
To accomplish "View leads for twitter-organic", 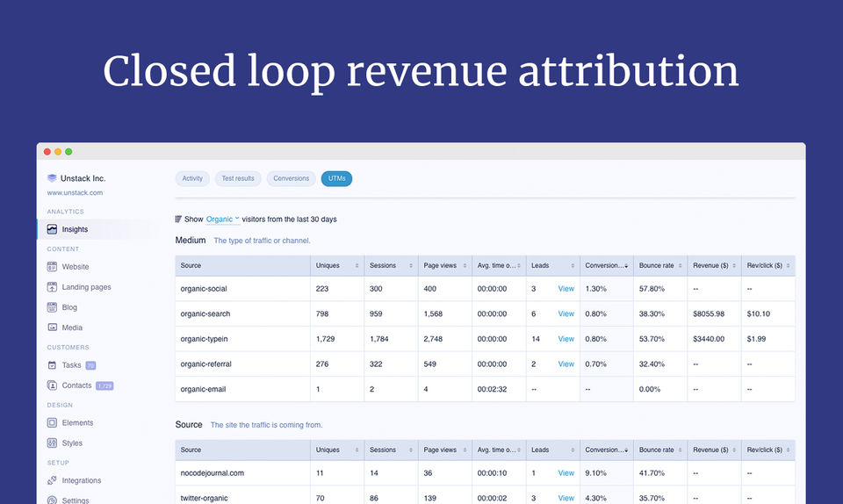I will [x=566, y=498].
